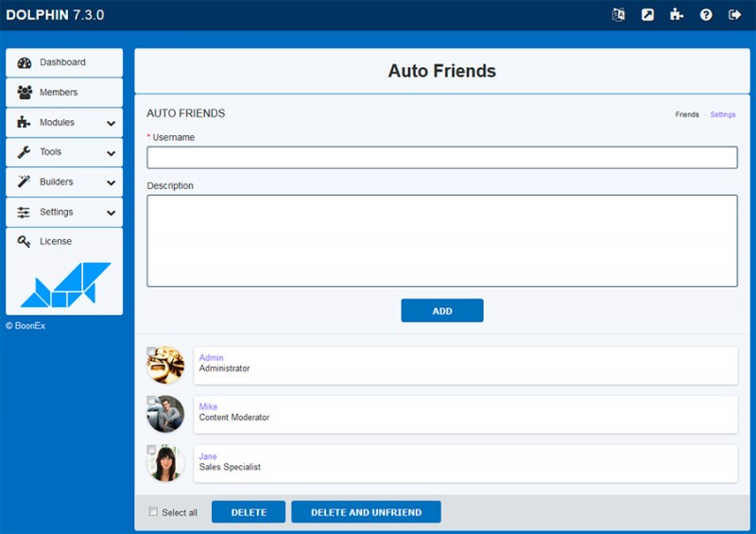Focus the Username input field
The width and height of the screenshot is (756, 534).
[x=442, y=158]
